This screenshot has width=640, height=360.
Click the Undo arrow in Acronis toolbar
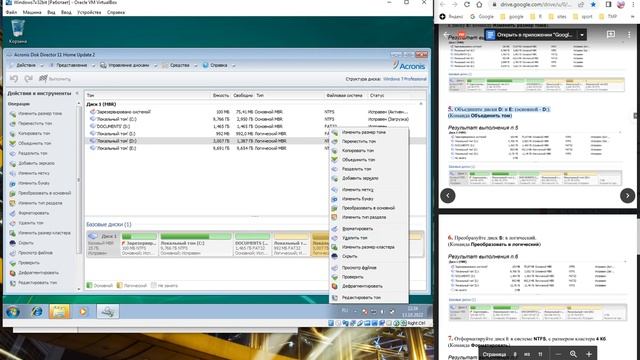(x=14, y=78)
